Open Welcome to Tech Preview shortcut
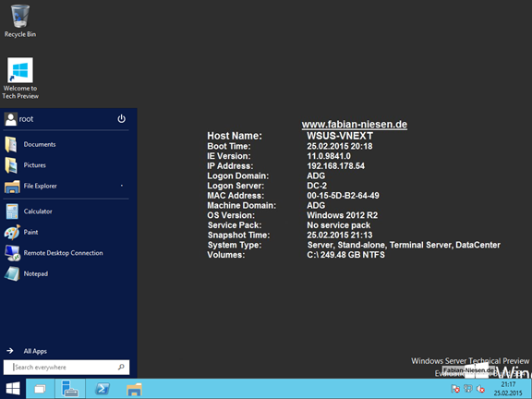This screenshot has width=532, height=399. tap(20, 78)
